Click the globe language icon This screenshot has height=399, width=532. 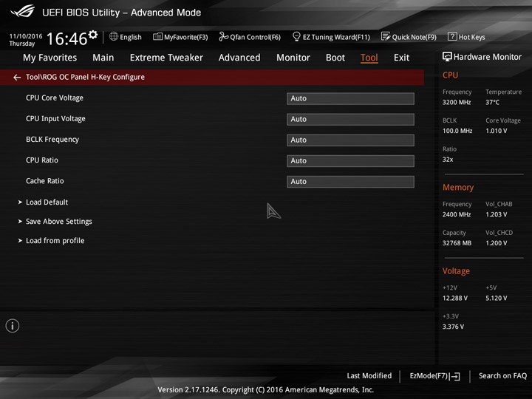[114, 36]
